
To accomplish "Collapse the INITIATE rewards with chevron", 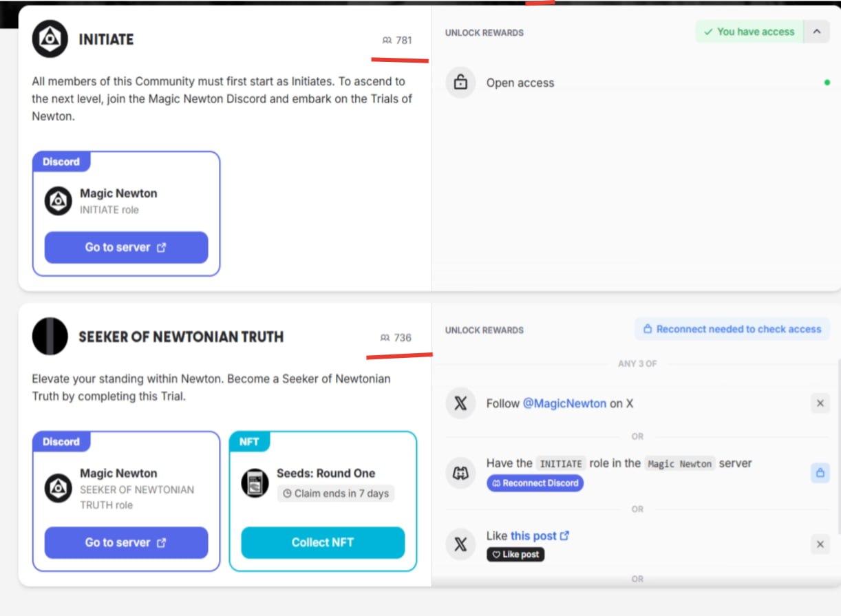I will click(816, 32).
